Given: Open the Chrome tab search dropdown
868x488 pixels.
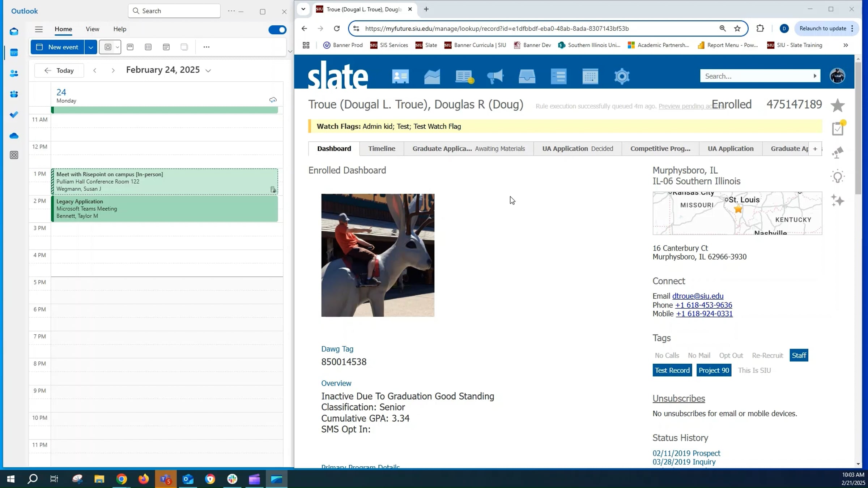Looking at the screenshot, I should (303, 9).
